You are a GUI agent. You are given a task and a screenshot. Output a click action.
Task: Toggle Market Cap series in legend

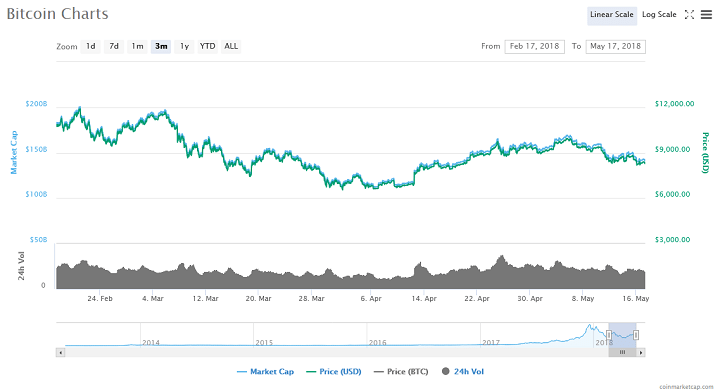pyautogui.click(x=265, y=371)
